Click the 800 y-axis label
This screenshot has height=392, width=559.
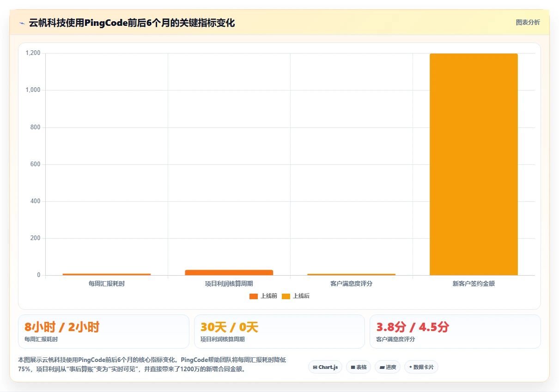36,127
